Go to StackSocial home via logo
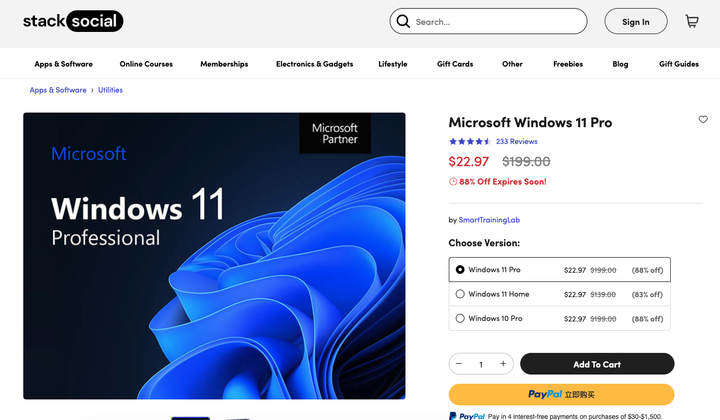The width and height of the screenshot is (720, 420). (x=73, y=21)
